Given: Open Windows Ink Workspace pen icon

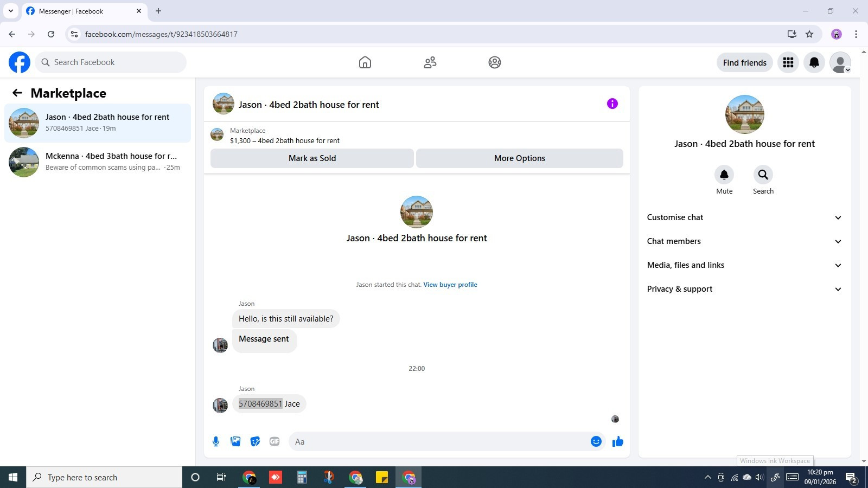Looking at the screenshot, I should (775, 477).
